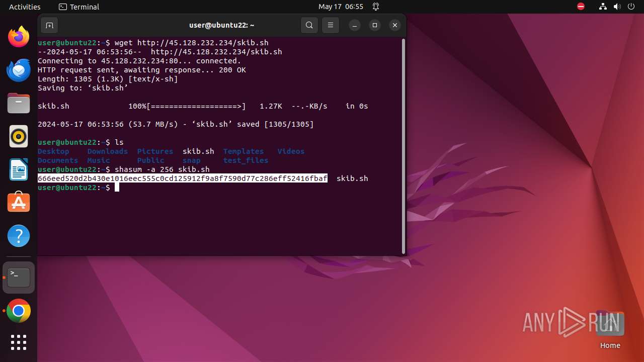Open the Help application
The image size is (644, 362).
[19, 236]
